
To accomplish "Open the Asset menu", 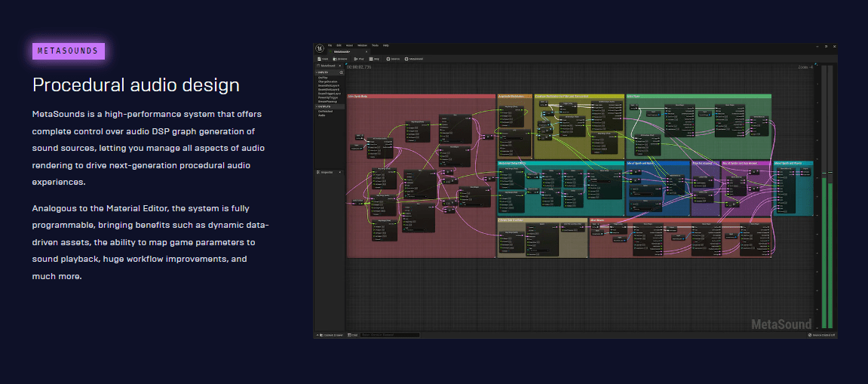I will 349,45.
